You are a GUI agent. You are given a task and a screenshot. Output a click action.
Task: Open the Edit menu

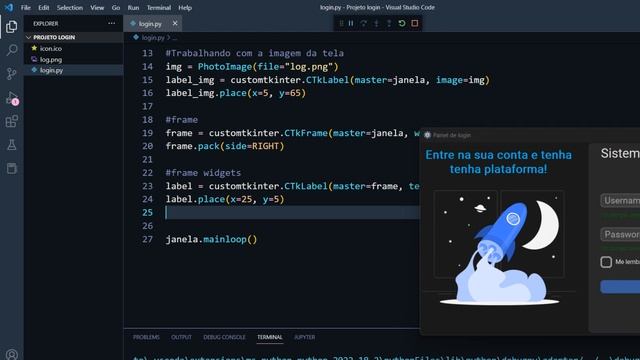44,7
